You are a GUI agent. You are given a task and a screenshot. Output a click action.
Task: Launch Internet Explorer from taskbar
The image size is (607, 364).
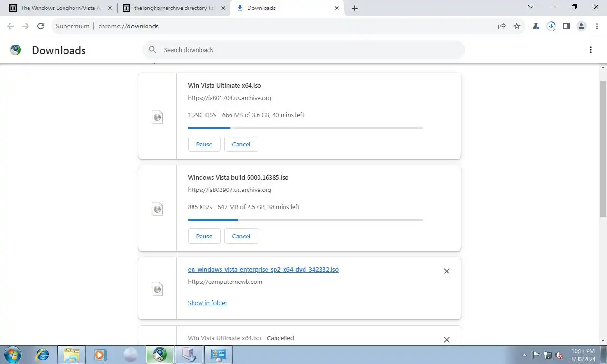(x=43, y=355)
